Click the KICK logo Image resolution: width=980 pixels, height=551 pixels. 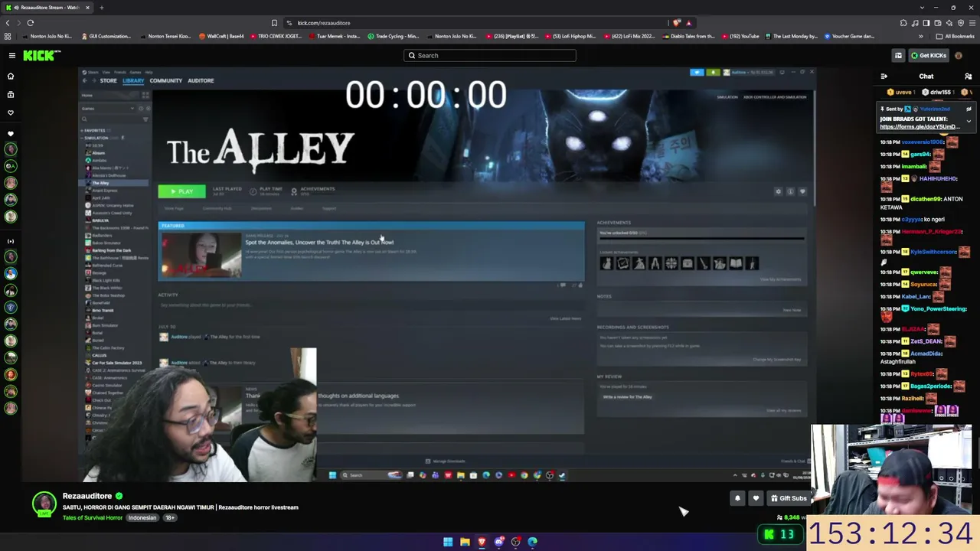(x=41, y=55)
